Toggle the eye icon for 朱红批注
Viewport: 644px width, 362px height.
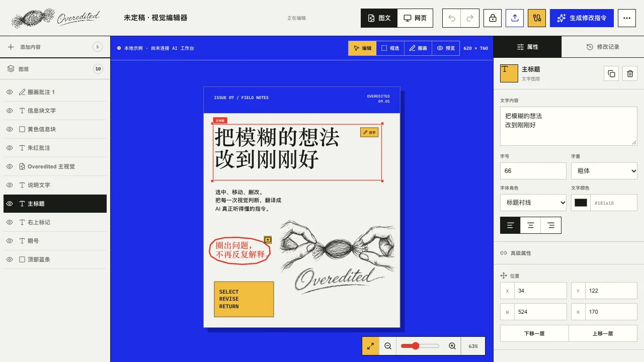(x=10, y=148)
